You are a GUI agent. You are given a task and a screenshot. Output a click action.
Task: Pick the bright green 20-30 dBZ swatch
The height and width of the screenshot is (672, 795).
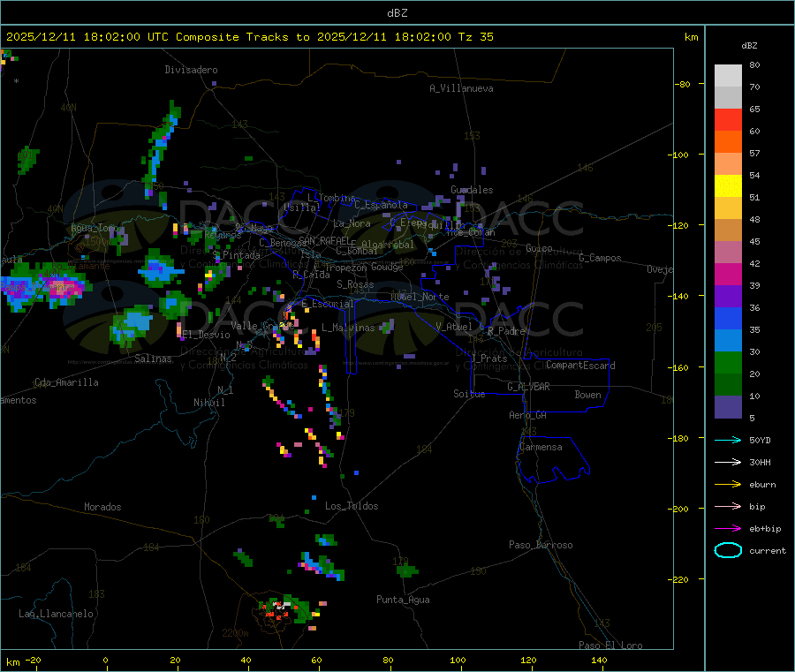tap(728, 362)
